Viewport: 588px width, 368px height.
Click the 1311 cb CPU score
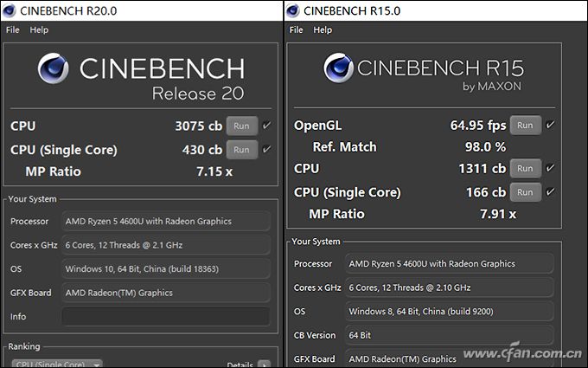click(483, 168)
